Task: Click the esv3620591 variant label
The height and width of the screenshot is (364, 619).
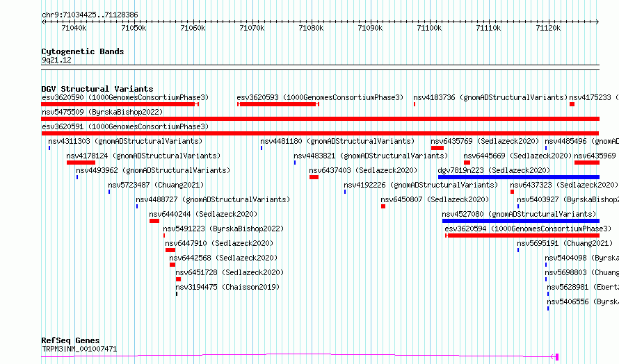Action: click(125, 126)
